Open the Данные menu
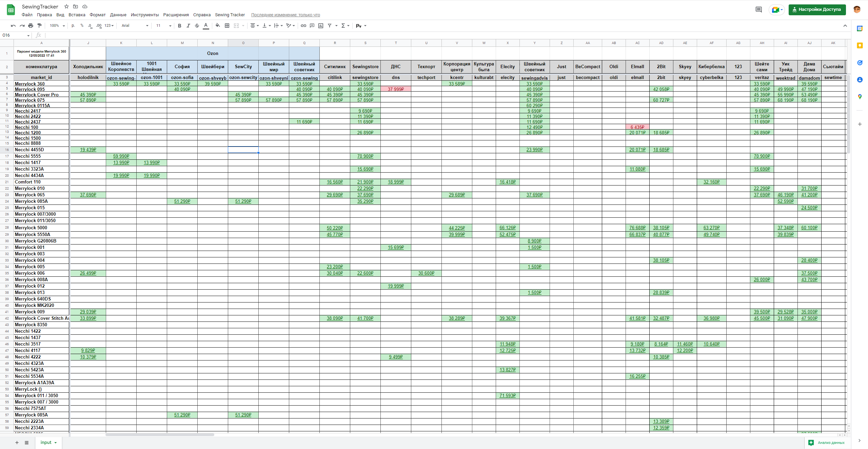This screenshot has width=868, height=449. pyautogui.click(x=118, y=15)
